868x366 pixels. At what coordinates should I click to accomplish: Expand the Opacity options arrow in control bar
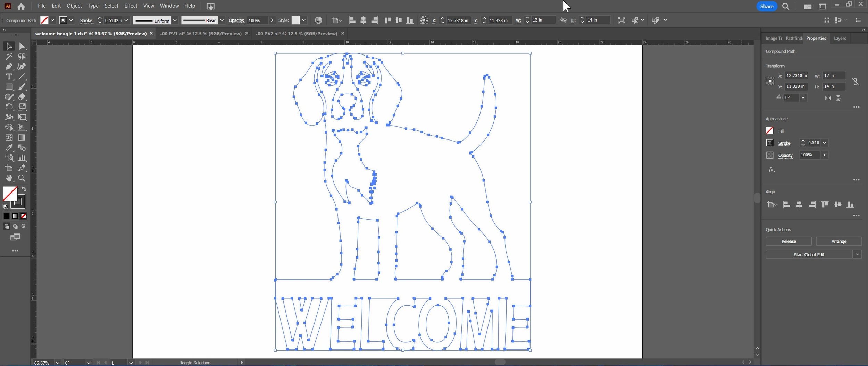click(x=272, y=20)
